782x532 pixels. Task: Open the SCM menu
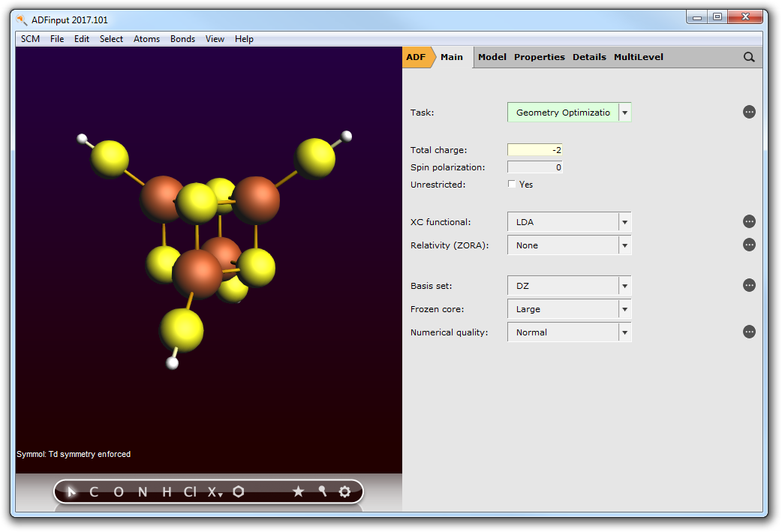(31, 39)
